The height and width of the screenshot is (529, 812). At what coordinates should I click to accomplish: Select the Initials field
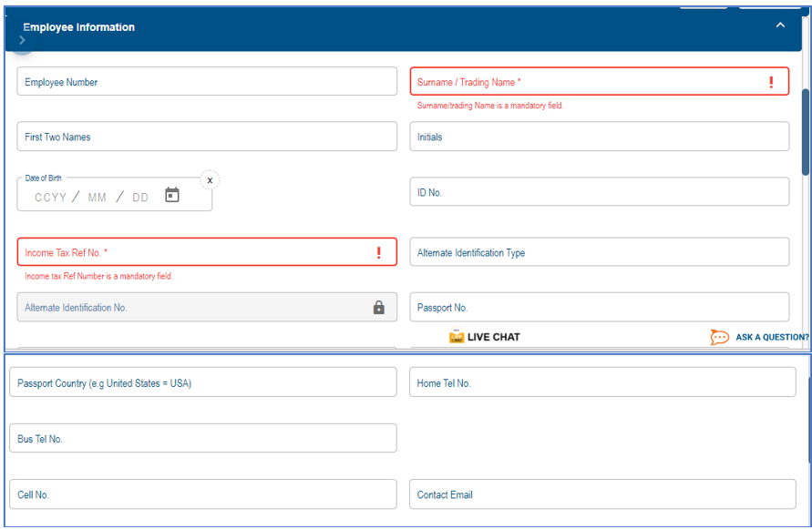(x=599, y=137)
